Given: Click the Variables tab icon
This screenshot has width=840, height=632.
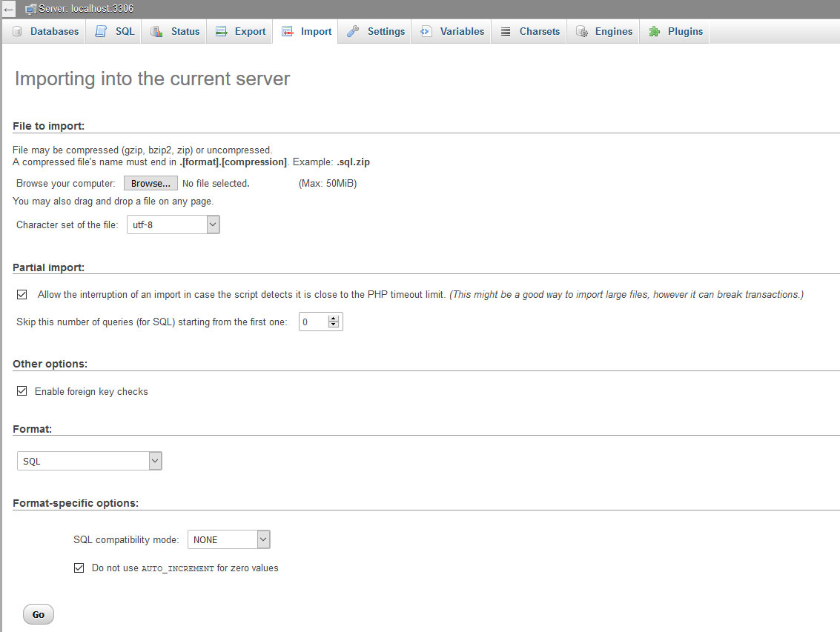Looking at the screenshot, I should [426, 32].
